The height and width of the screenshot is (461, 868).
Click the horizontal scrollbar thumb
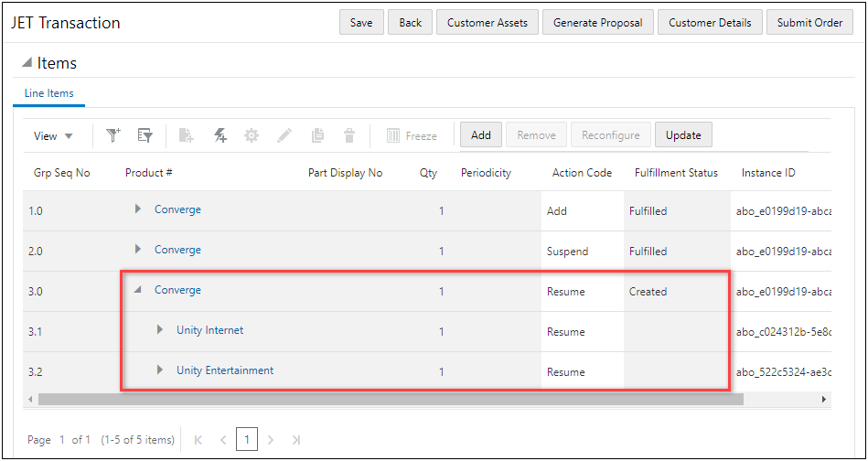click(391, 399)
